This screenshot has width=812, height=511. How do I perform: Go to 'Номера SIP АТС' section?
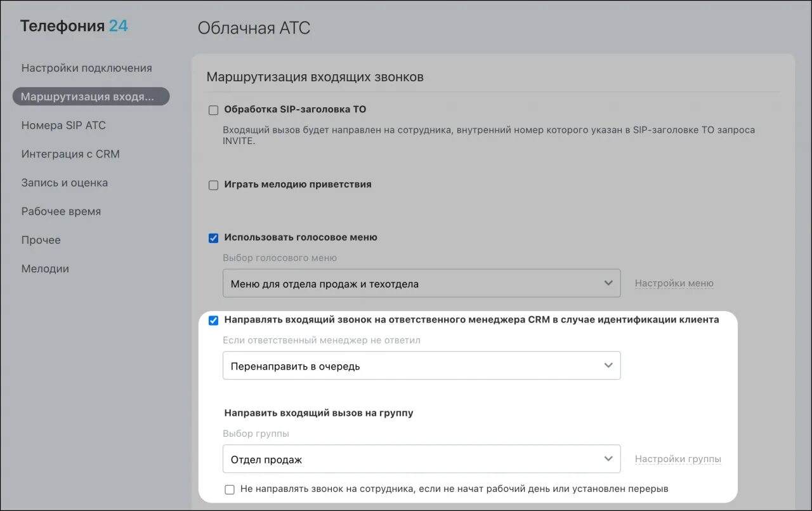63,125
